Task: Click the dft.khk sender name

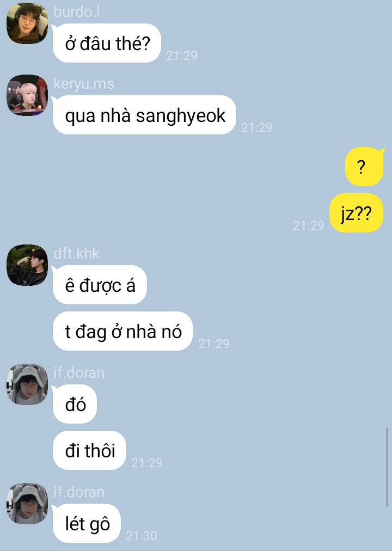Action: point(77,254)
